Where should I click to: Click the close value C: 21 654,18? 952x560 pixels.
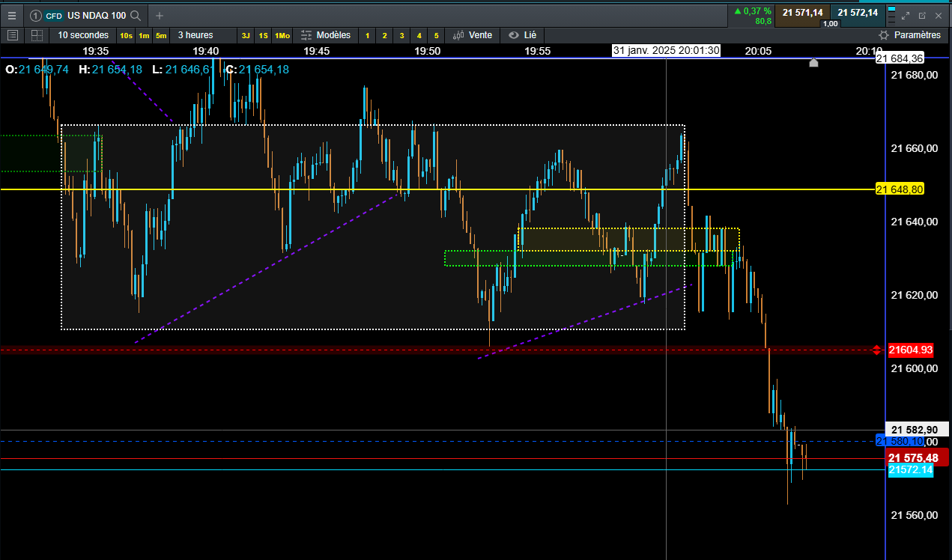257,69
